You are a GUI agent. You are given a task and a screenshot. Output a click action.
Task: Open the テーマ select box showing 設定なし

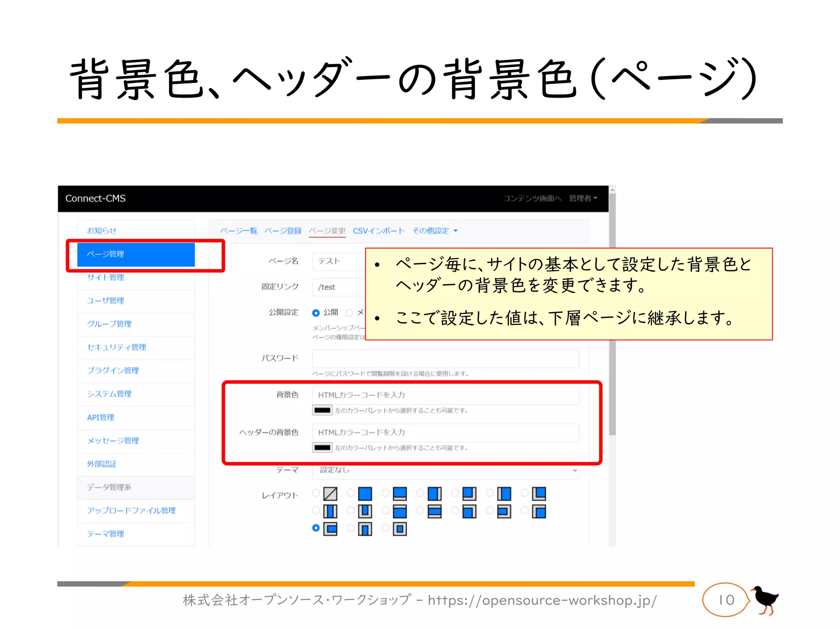click(x=446, y=470)
